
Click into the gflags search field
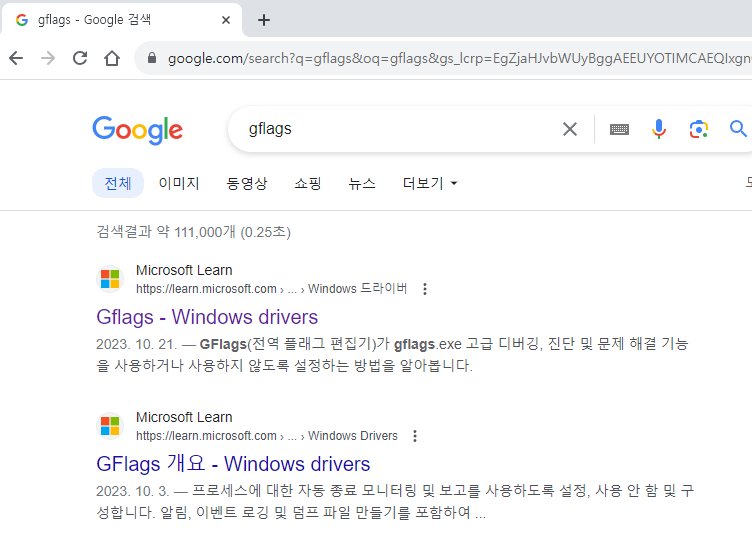pyautogui.click(x=398, y=129)
